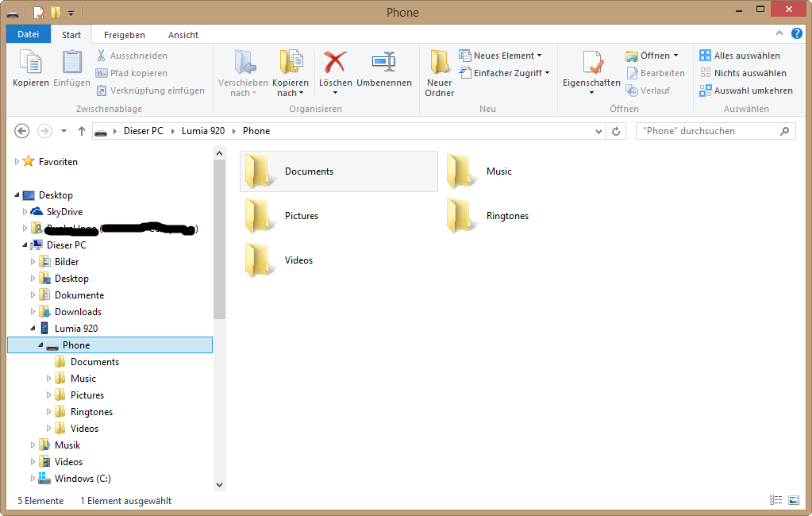
Task: Open the blue help icon
Action: (796, 33)
